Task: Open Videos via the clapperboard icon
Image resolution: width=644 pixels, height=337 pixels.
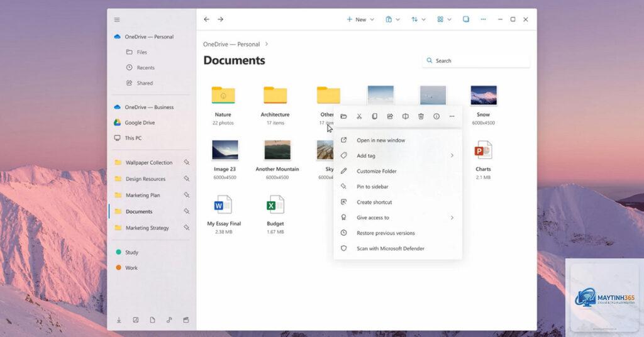Action: [186, 320]
